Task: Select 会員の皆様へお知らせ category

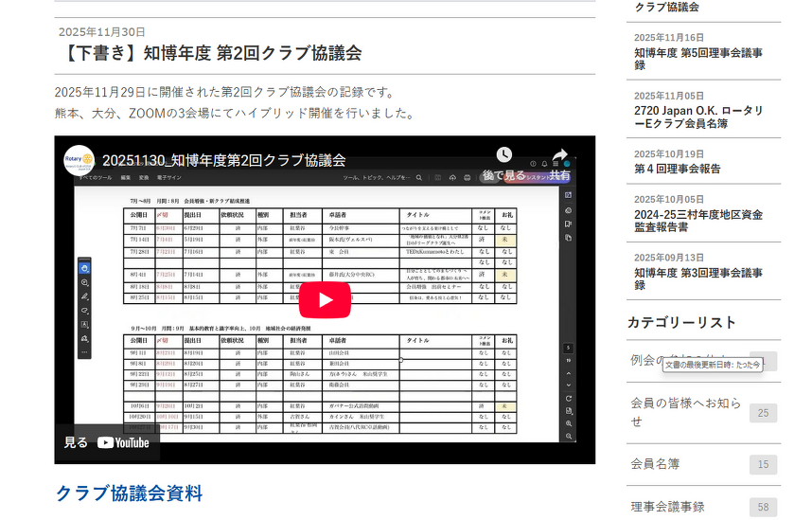Action: [685, 412]
